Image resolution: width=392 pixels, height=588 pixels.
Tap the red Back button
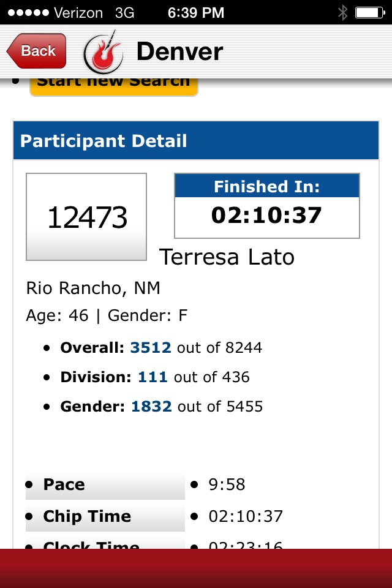tap(37, 51)
